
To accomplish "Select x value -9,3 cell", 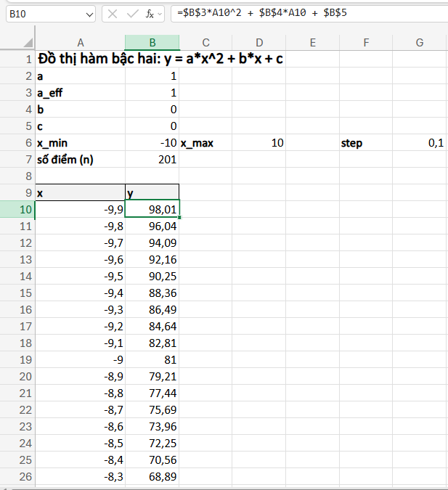I will (x=81, y=310).
